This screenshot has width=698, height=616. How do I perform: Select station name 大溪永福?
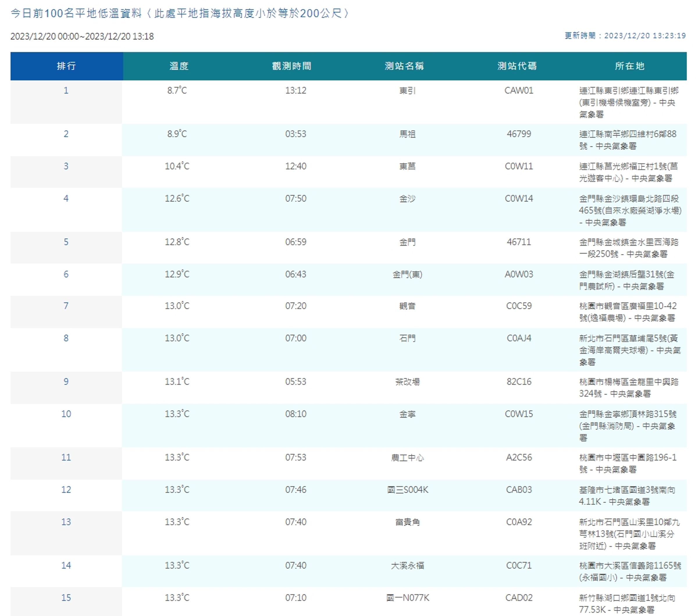click(x=407, y=565)
